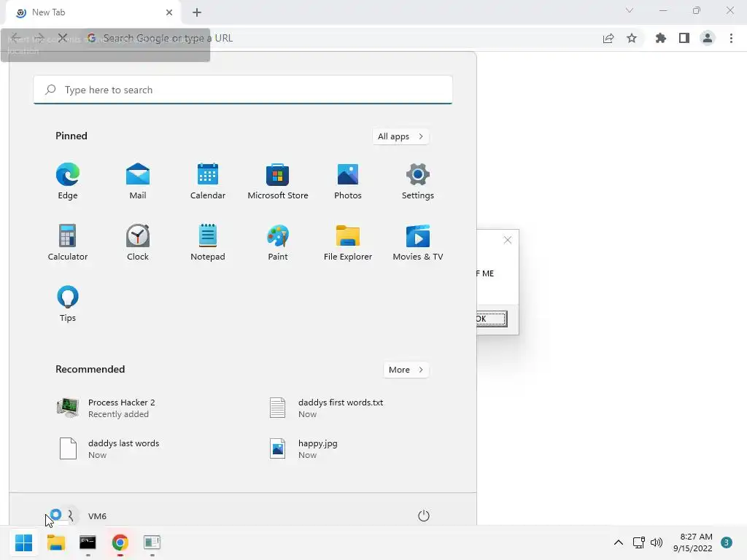Screen dimensions: 747x560
Task: Open network status in system tray
Action: (x=638, y=542)
